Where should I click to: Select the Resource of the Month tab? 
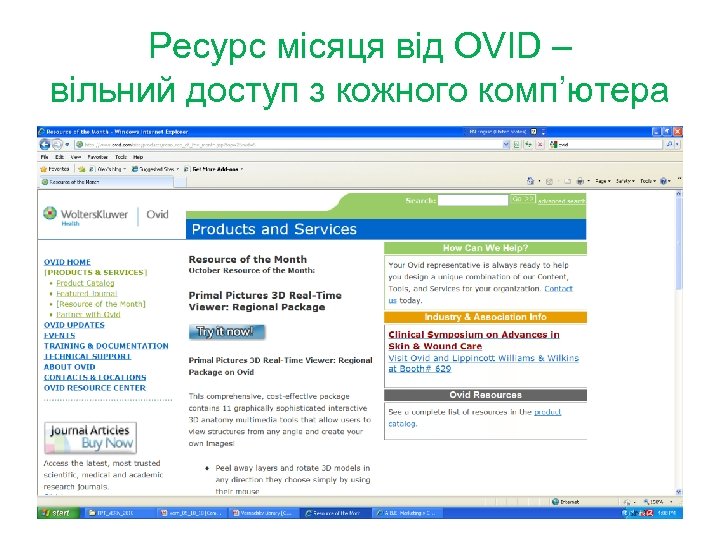pyautogui.click(x=107, y=182)
